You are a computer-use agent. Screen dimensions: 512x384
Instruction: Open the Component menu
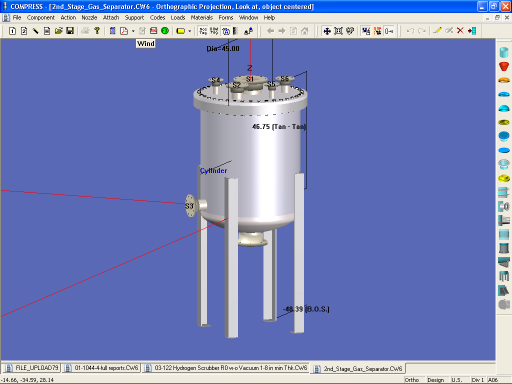pos(41,18)
